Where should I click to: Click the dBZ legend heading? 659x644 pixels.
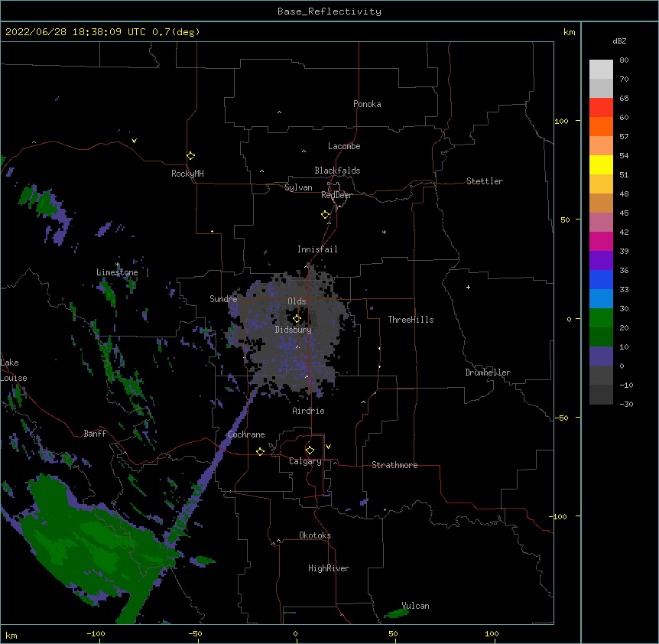click(619, 41)
